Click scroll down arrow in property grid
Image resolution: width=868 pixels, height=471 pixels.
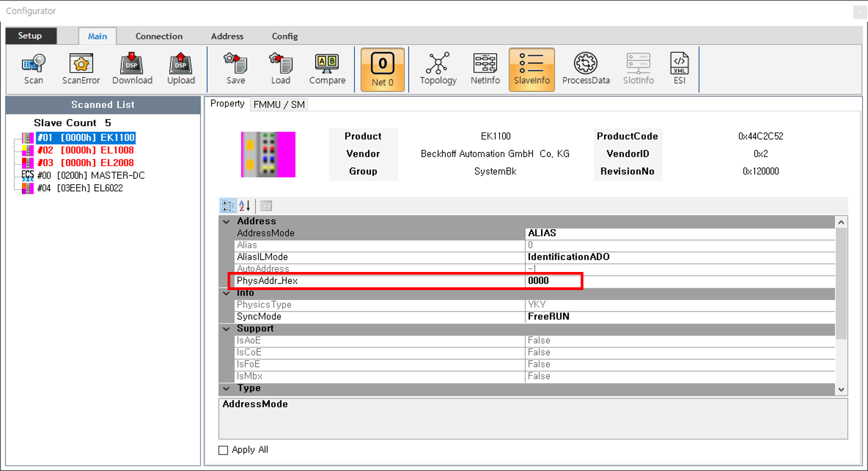[841, 390]
